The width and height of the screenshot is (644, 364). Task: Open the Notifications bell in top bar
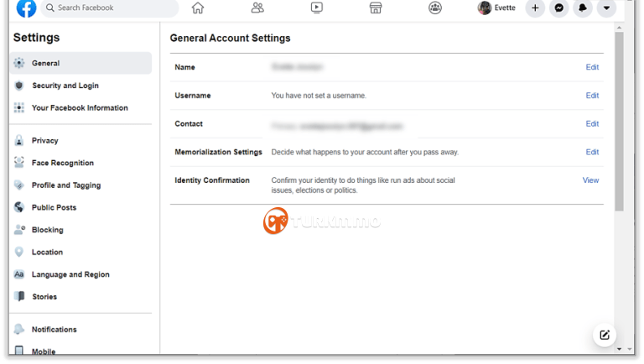click(583, 8)
